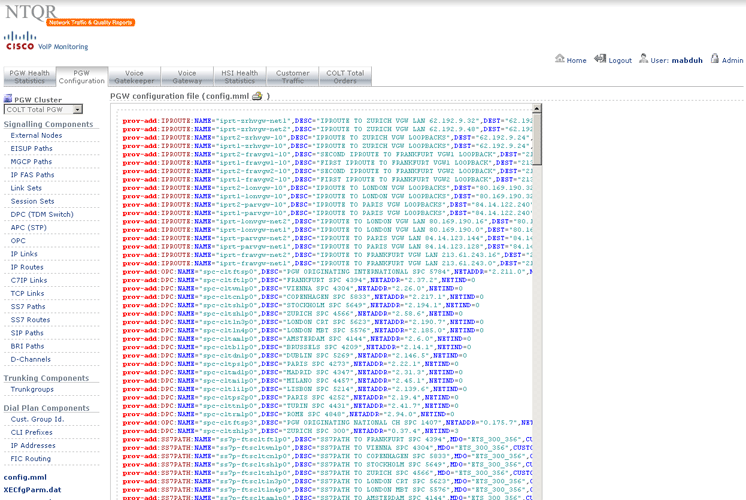This screenshot has height=500, width=746.
Task: Click the Admin icon
Action: click(714, 60)
